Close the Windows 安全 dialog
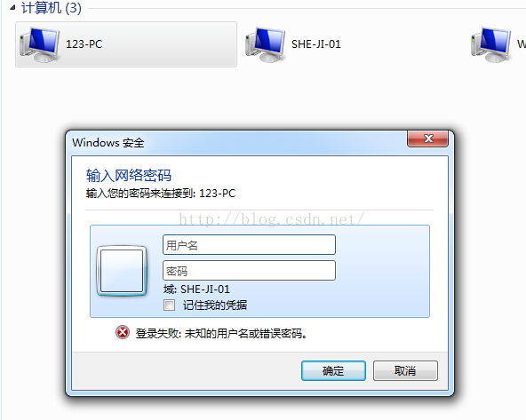526x420 pixels. pyautogui.click(x=427, y=139)
